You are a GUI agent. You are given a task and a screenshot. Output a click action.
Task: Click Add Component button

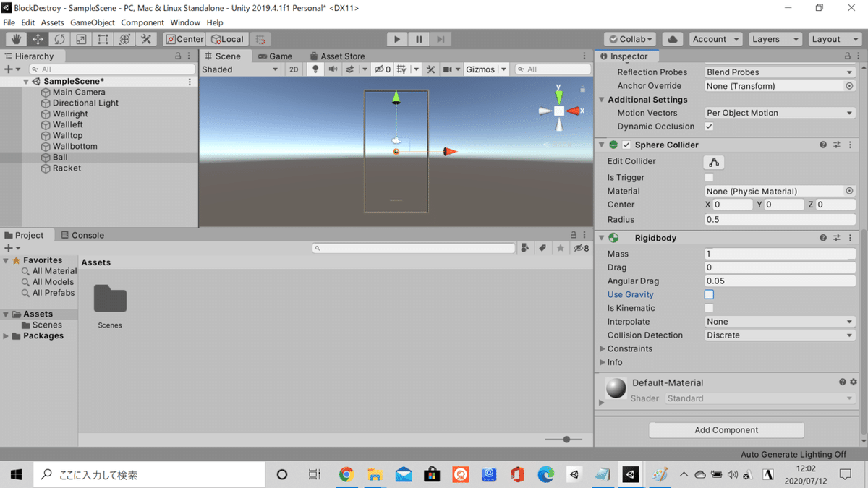tap(726, 430)
